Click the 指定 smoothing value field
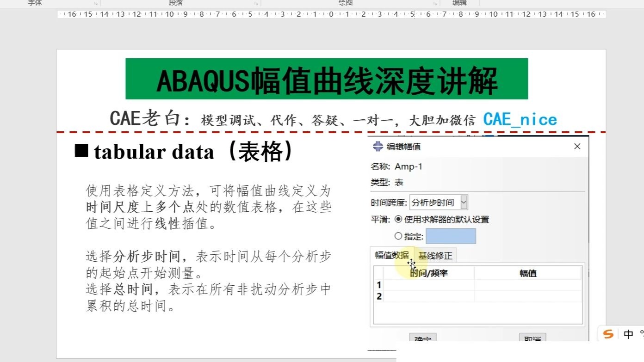The image size is (644, 362). [x=451, y=236]
